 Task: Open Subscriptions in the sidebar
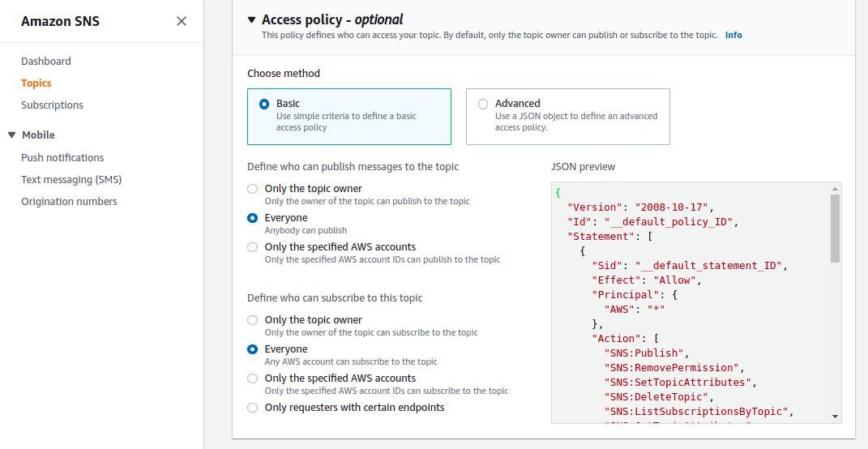52,105
